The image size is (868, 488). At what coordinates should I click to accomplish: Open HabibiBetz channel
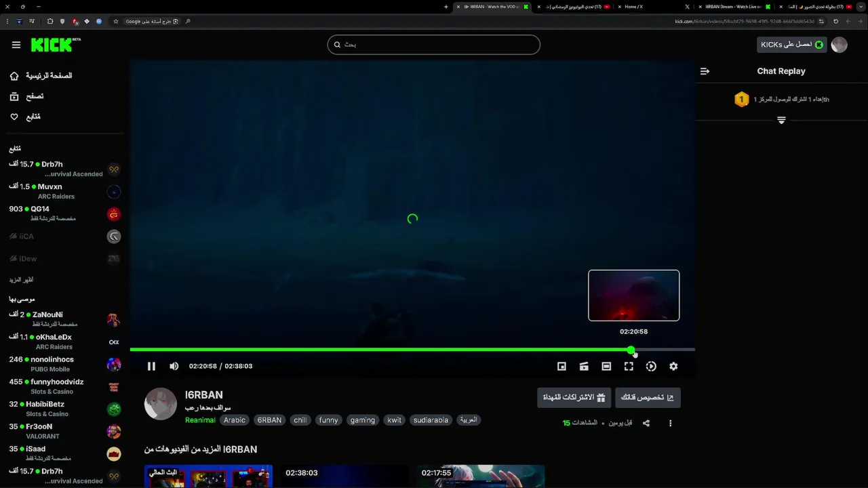tap(64, 409)
